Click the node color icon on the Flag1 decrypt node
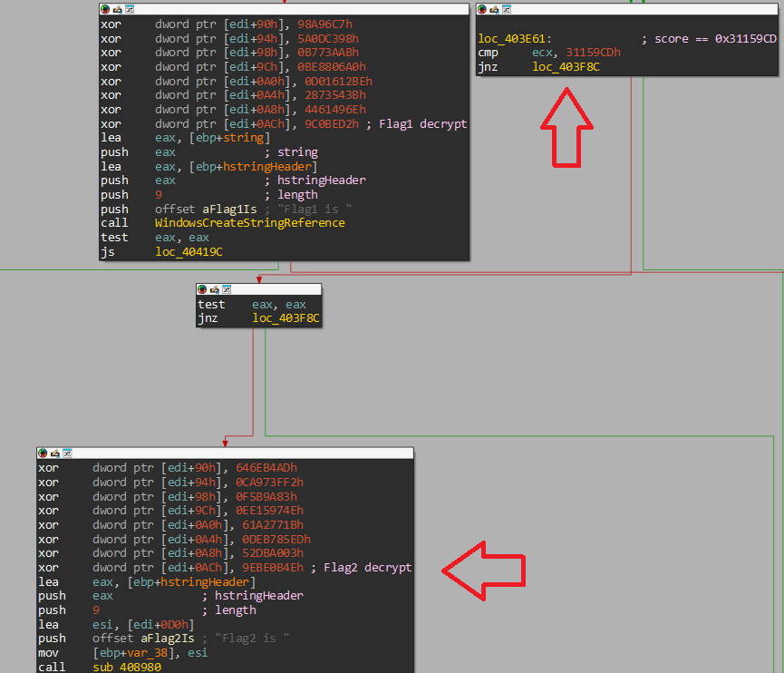This screenshot has width=784, height=673. coord(105,9)
